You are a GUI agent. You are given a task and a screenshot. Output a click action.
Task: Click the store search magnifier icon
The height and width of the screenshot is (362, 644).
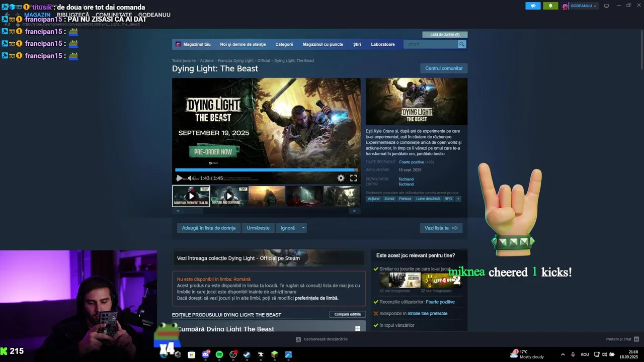click(x=461, y=44)
